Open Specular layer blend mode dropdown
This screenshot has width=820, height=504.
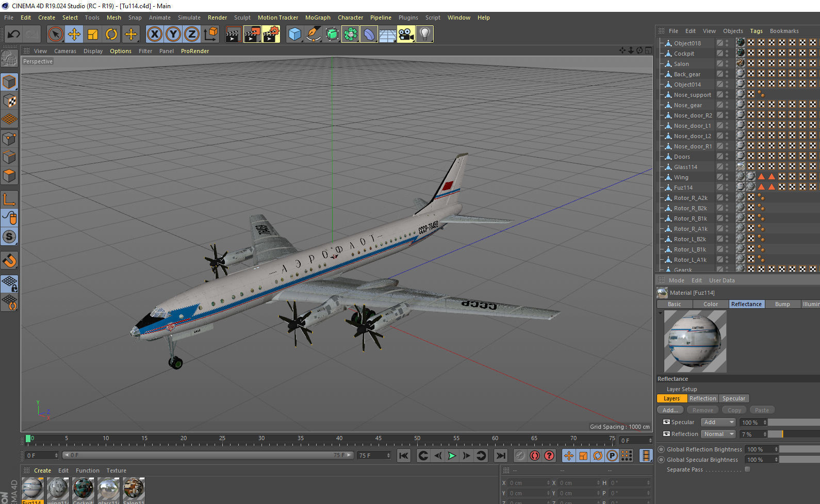point(718,422)
